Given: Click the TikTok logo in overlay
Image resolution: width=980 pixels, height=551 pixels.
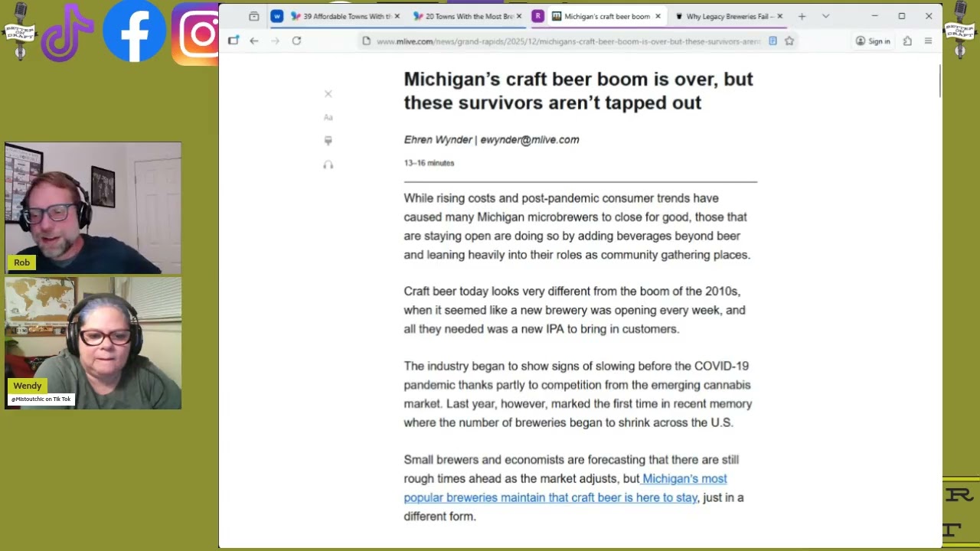Looking at the screenshot, I should [67, 32].
